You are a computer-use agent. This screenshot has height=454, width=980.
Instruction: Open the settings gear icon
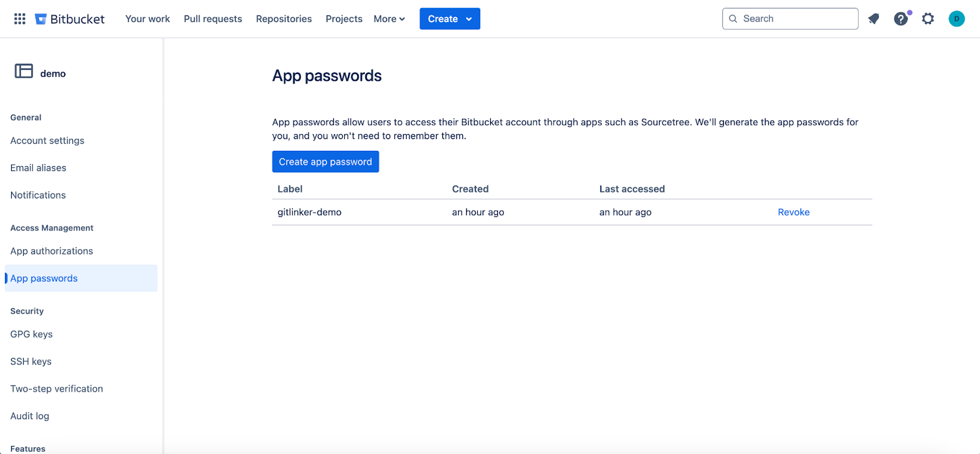coord(928,19)
